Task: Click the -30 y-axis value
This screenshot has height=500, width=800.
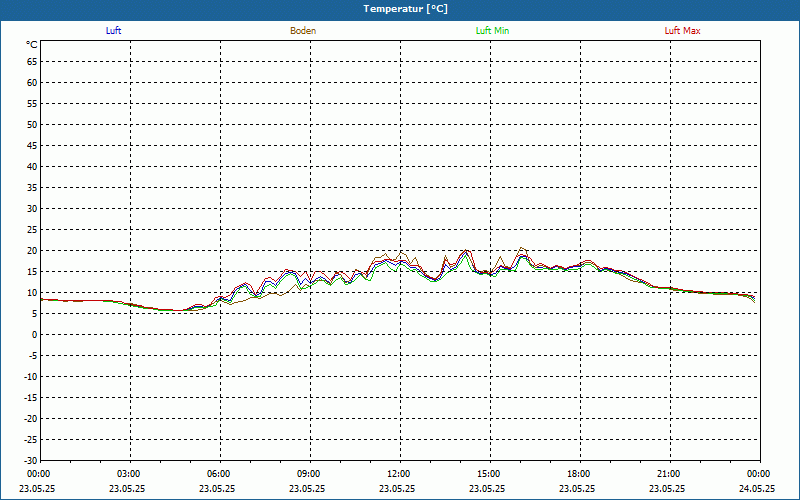Action: [31, 460]
